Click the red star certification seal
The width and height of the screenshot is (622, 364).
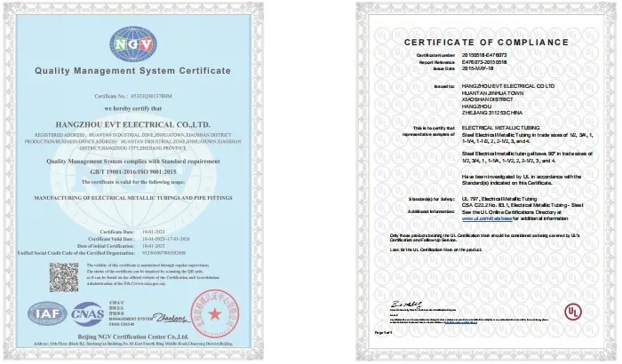(215, 313)
